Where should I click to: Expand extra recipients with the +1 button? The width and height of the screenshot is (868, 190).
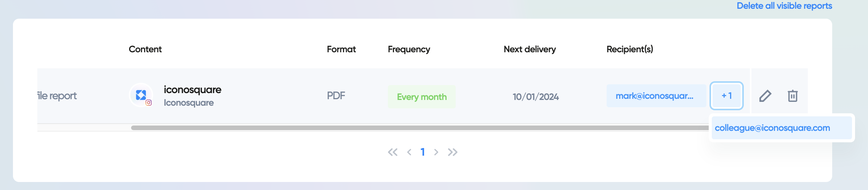(727, 96)
